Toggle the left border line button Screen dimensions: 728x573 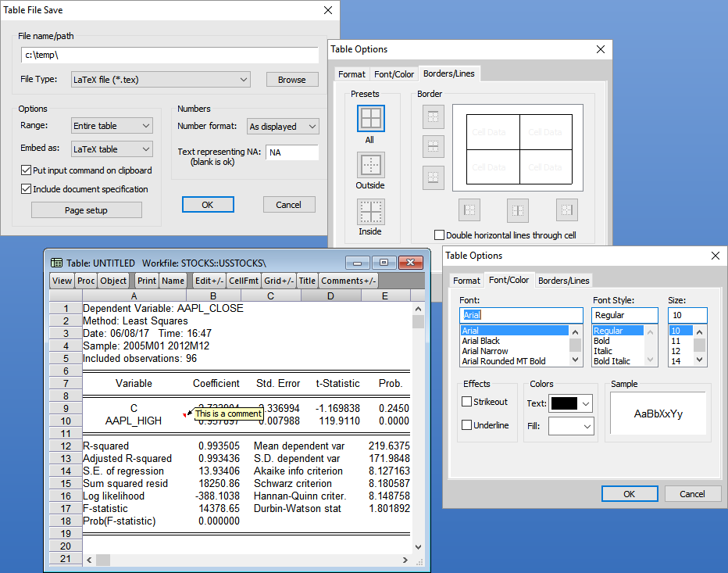pyautogui.click(x=469, y=210)
